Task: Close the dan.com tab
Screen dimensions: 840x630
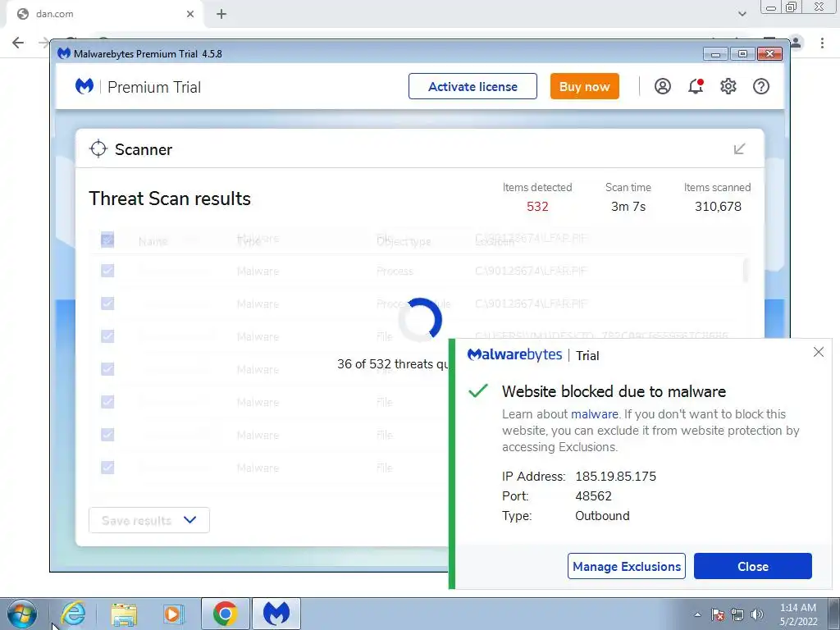Action: (190, 14)
